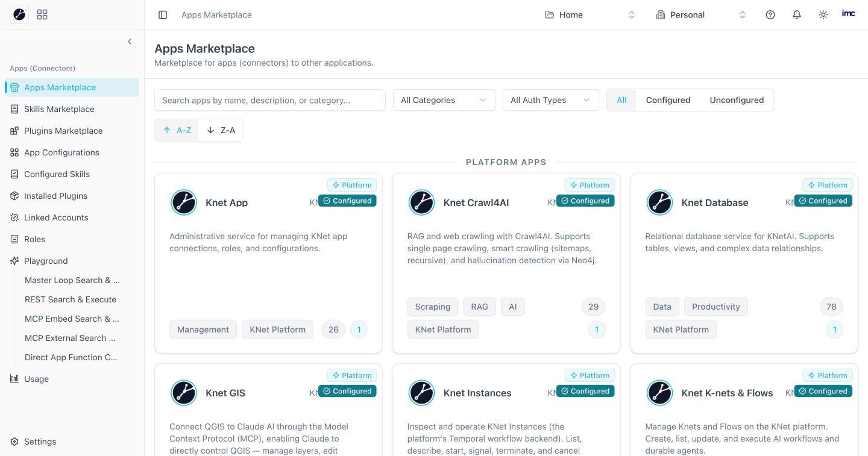Click the Settings gear icon
Image resolution: width=868 pixels, height=456 pixels.
tap(14, 442)
